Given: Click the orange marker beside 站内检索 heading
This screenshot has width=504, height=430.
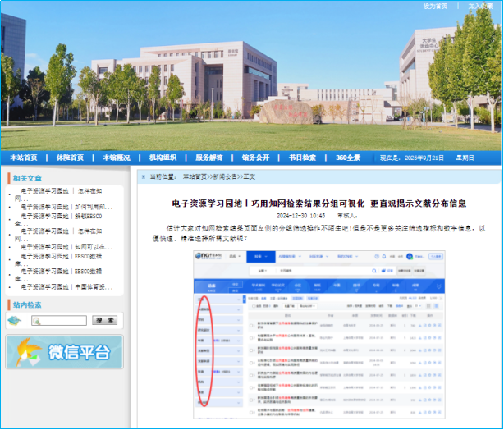Looking at the screenshot, I should [8, 305].
